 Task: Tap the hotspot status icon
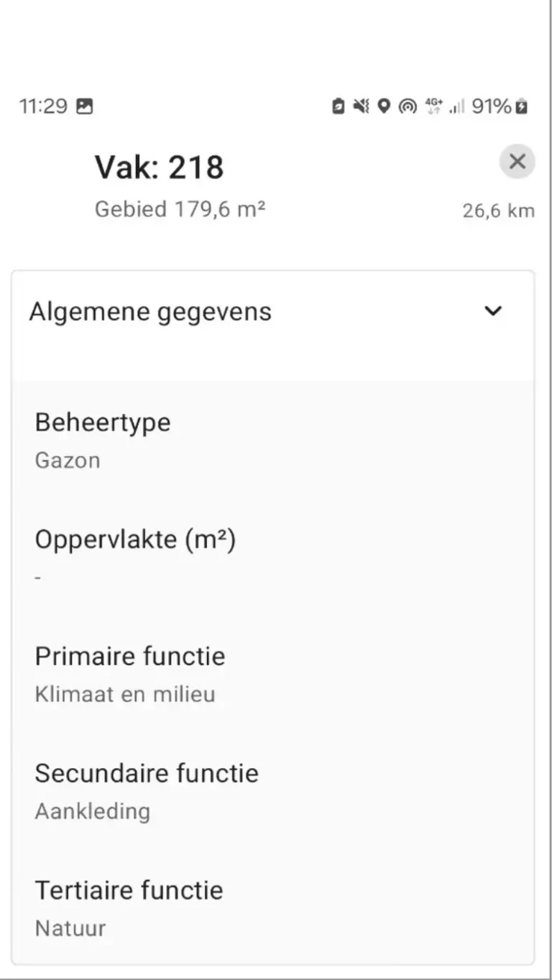408,107
